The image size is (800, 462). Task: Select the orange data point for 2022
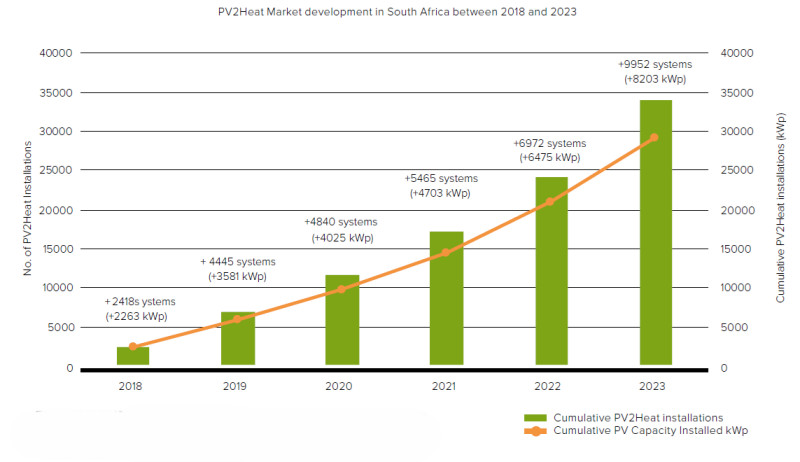[550, 201]
